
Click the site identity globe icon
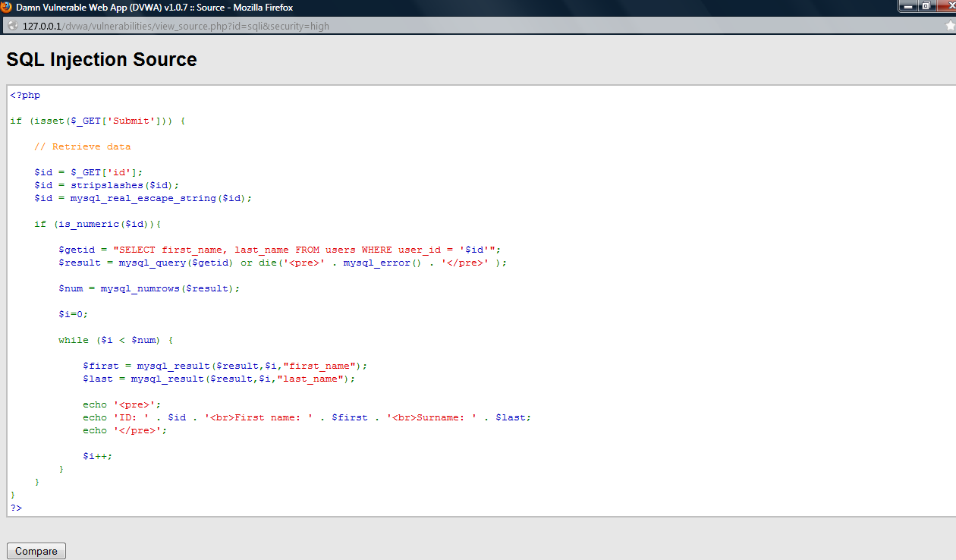tap(12, 26)
